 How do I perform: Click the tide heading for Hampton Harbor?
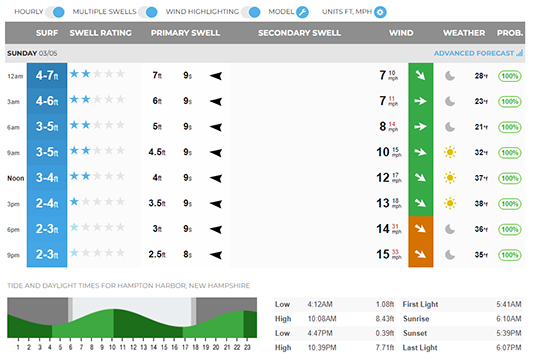[x=128, y=286]
